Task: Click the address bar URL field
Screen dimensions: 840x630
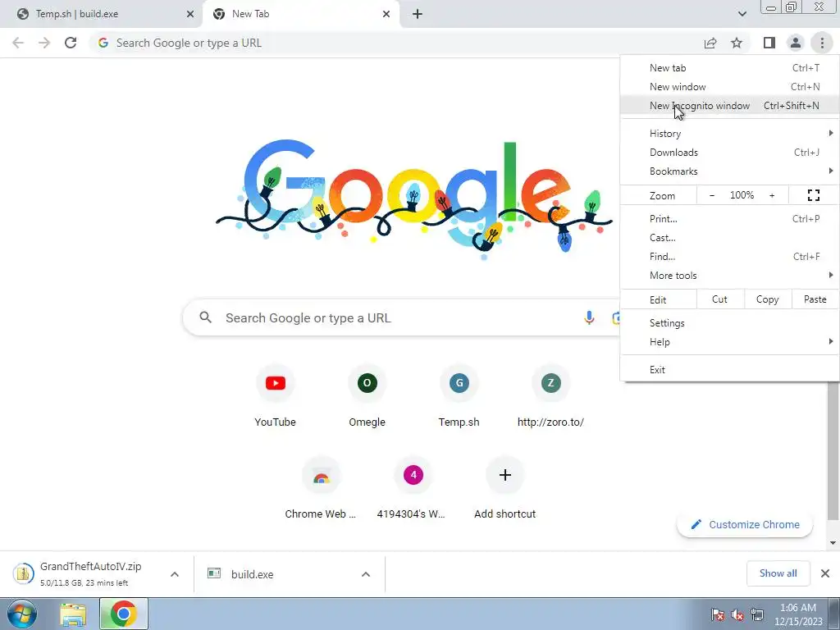Action: (x=396, y=43)
